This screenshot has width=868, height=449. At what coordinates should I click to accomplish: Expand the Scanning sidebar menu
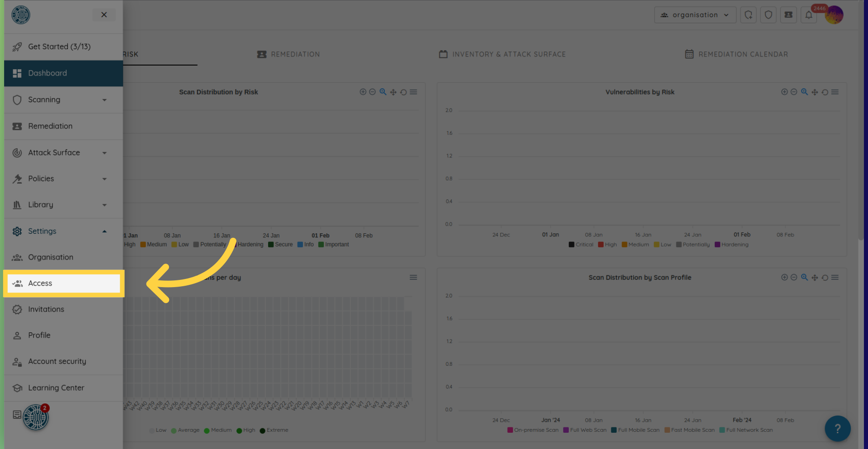63,99
